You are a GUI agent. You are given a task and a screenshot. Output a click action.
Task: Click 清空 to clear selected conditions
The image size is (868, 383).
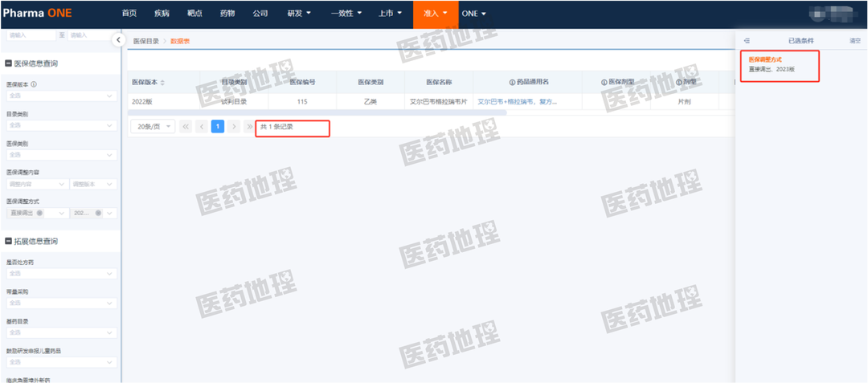[x=854, y=40]
